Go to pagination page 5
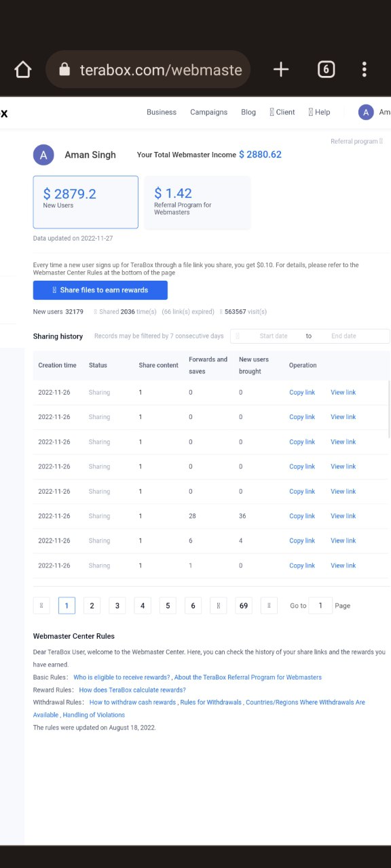 click(x=168, y=606)
